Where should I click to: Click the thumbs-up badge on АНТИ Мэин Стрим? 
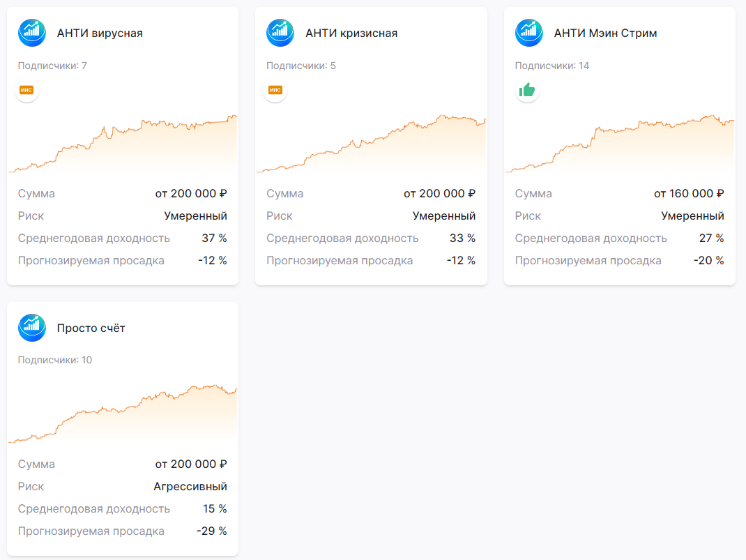[528, 90]
